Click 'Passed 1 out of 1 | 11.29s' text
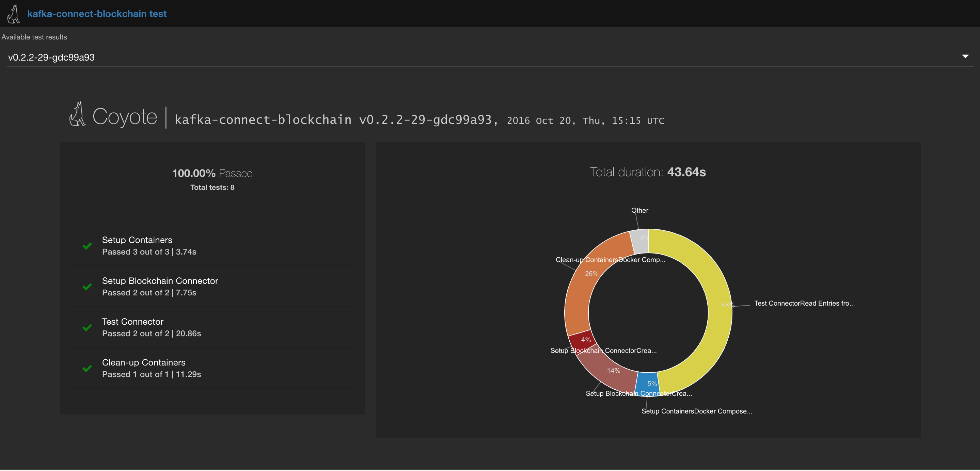This screenshot has width=980, height=471. [152, 374]
